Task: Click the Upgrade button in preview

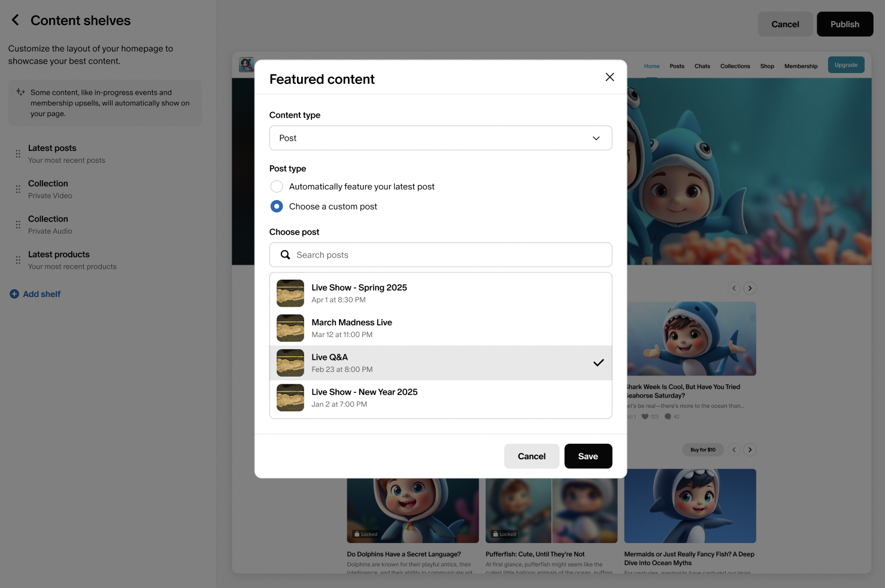Action: pos(846,65)
